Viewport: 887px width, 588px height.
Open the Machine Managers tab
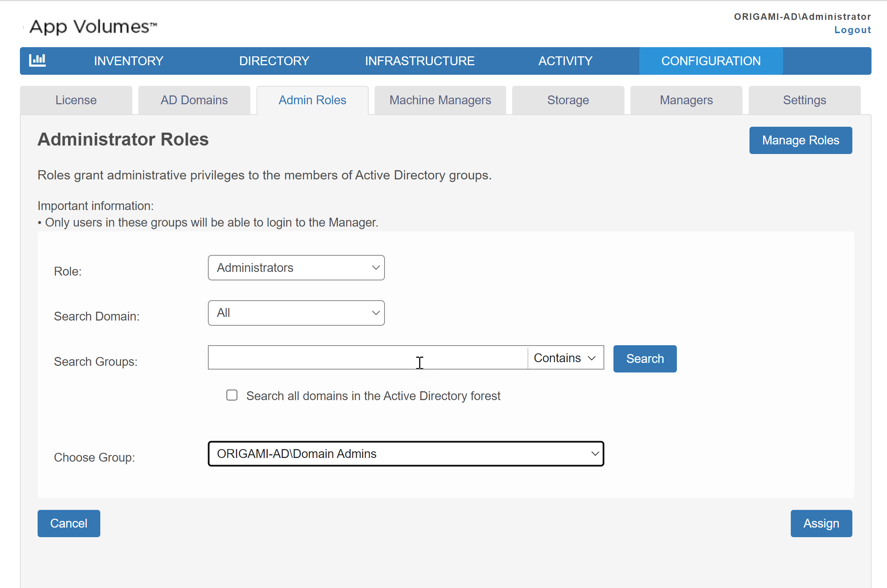[440, 100]
